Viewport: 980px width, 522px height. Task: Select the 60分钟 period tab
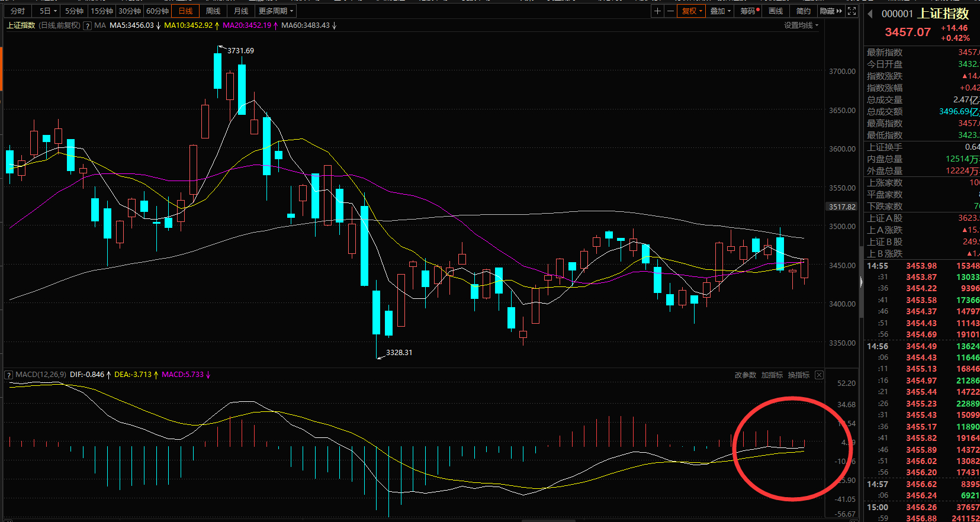[x=158, y=11]
